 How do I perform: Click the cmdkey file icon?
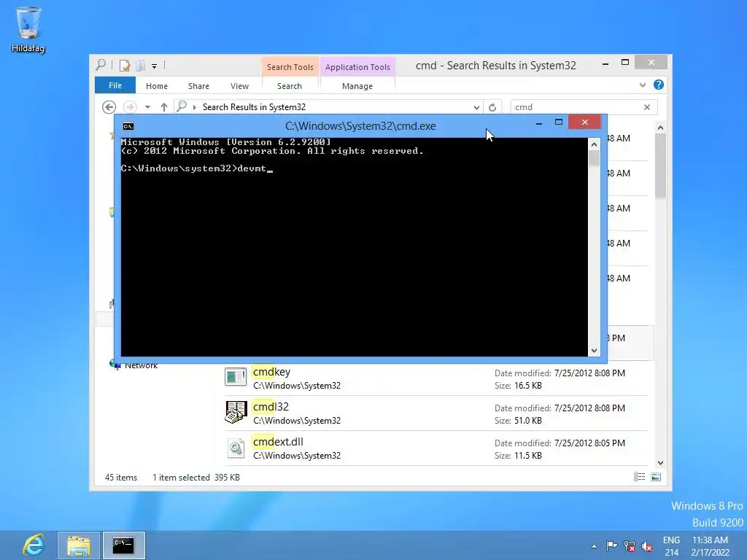236,377
